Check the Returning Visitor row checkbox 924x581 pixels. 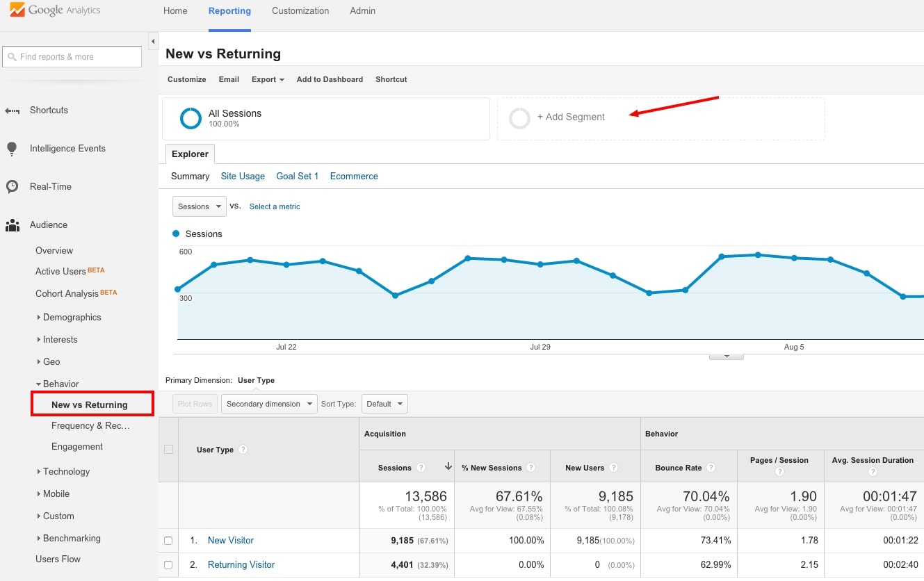pyautogui.click(x=168, y=565)
